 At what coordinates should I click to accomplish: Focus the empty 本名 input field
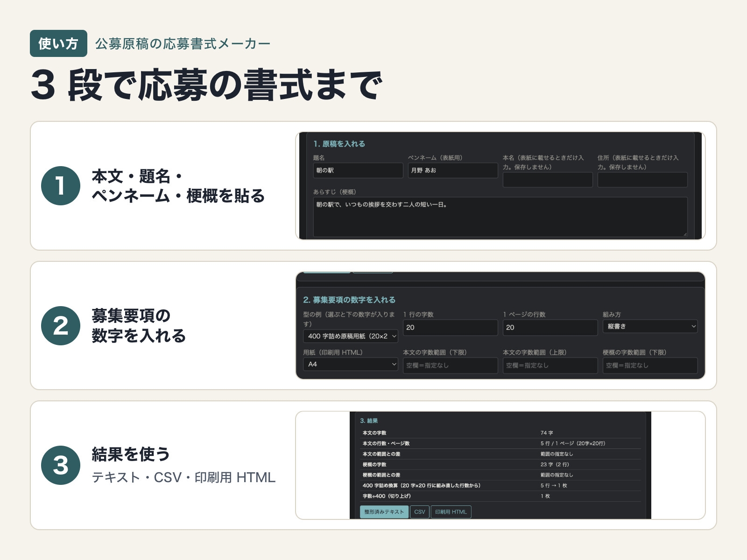pos(548,180)
